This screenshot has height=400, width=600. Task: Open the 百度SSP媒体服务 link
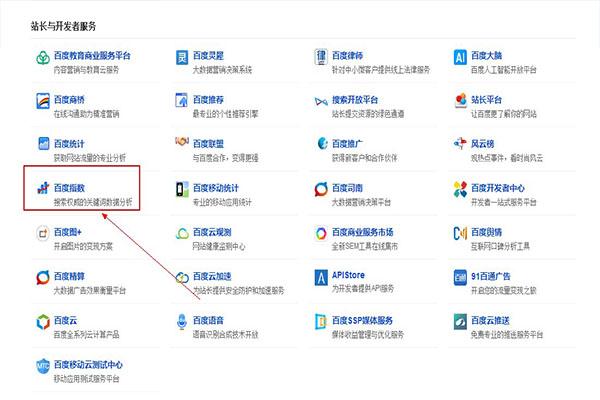click(x=362, y=320)
